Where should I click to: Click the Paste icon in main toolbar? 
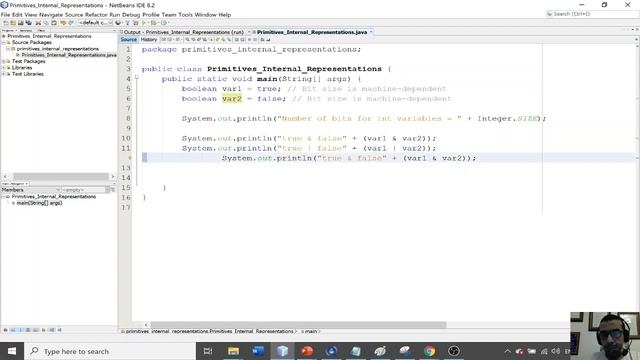pos(54,23)
